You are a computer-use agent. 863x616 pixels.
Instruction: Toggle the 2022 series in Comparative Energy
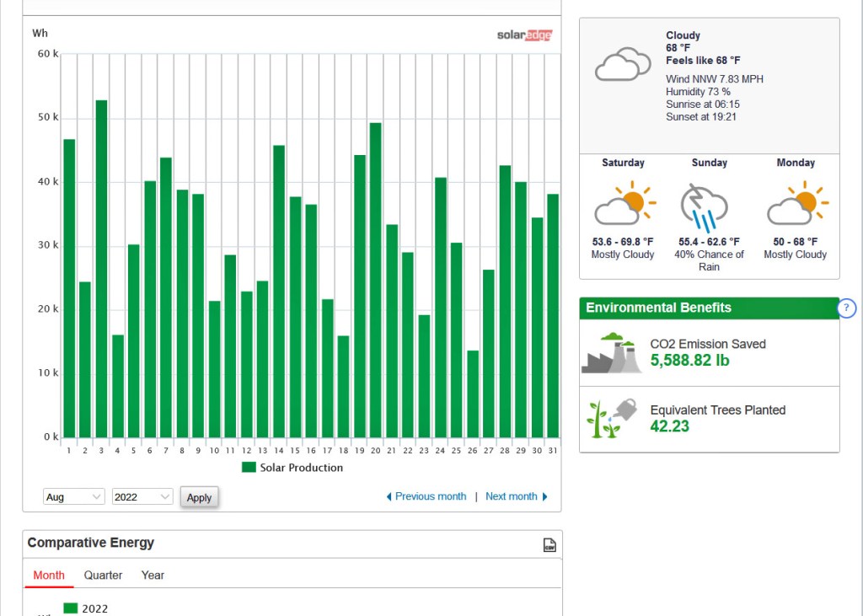point(85,608)
